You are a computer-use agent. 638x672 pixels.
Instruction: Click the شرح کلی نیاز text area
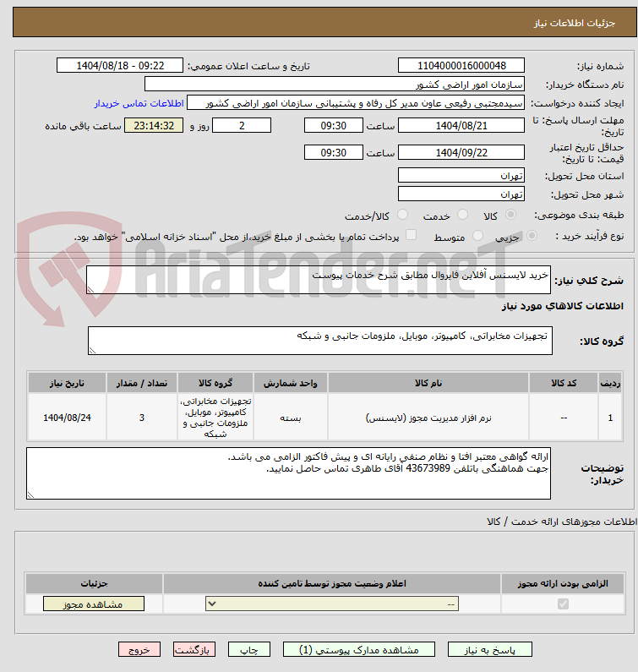[319, 280]
